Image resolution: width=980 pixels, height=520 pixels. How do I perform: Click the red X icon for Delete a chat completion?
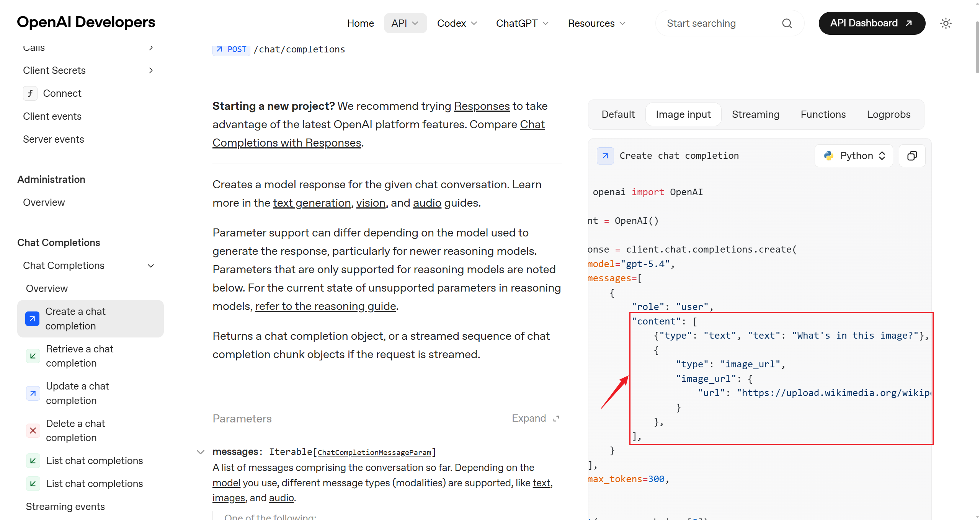click(x=33, y=431)
